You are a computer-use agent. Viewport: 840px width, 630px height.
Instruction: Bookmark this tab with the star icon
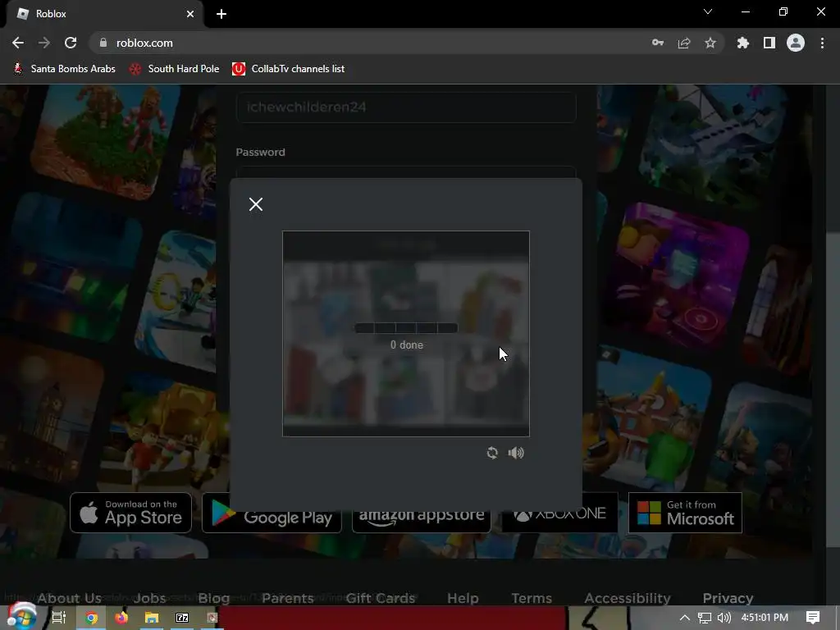tap(710, 43)
